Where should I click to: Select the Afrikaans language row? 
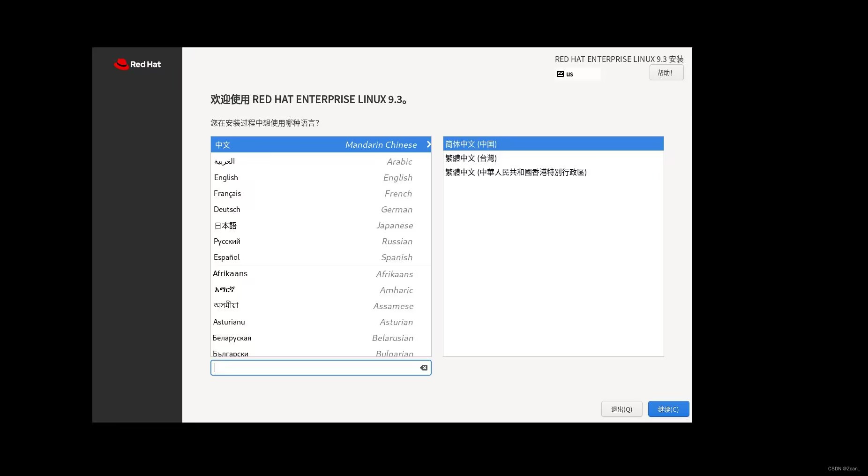(321, 274)
